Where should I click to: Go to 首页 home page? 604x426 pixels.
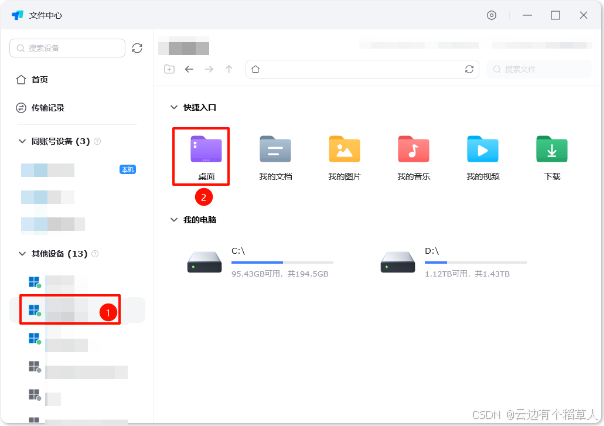point(32,80)
